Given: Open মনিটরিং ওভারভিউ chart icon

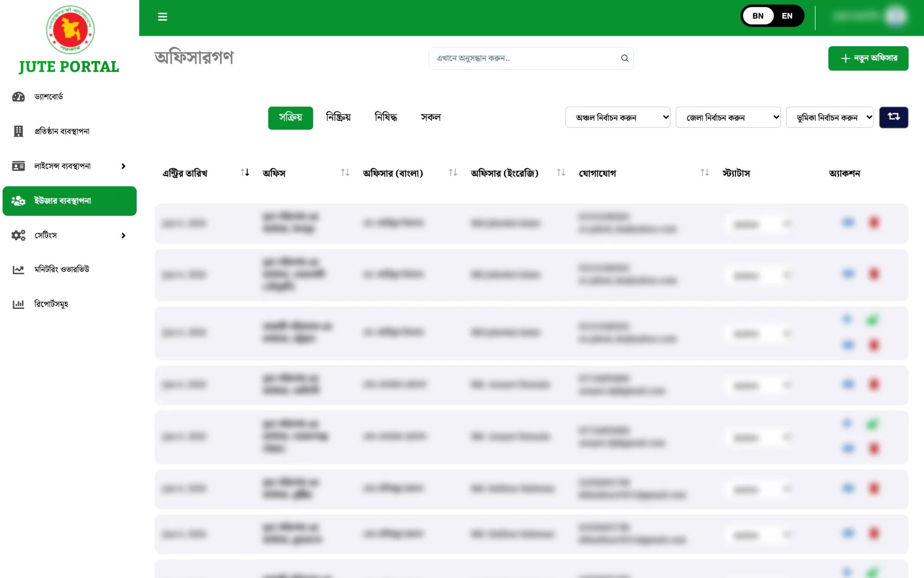Looking at the screenshot, I should click(x=18, y=270).
